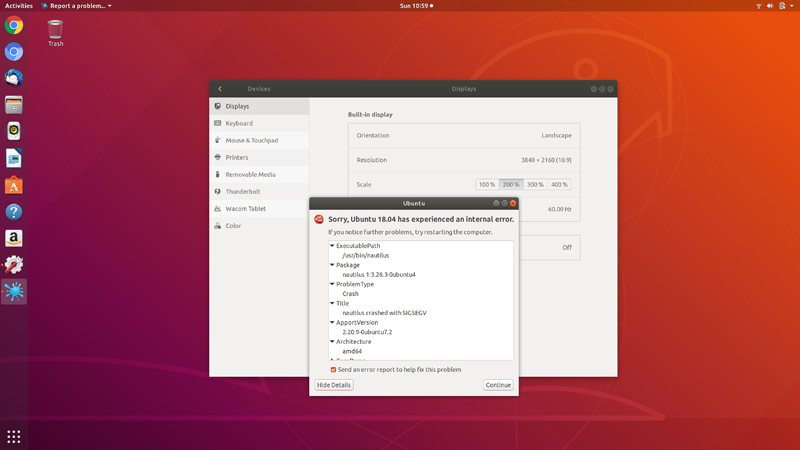800x450 pixels.
Task: Launch Chromium browser from the dock
Action: (x=14, y=52)
